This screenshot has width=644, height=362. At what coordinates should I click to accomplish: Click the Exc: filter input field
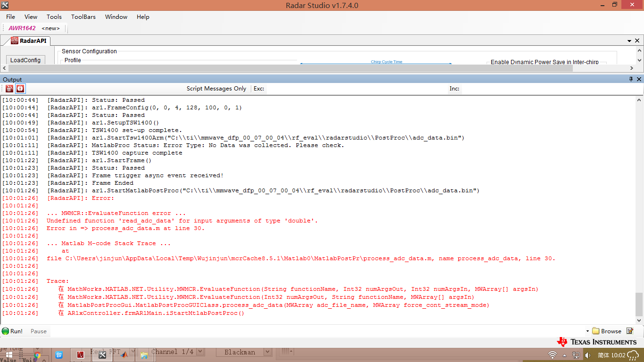(356, 88)
